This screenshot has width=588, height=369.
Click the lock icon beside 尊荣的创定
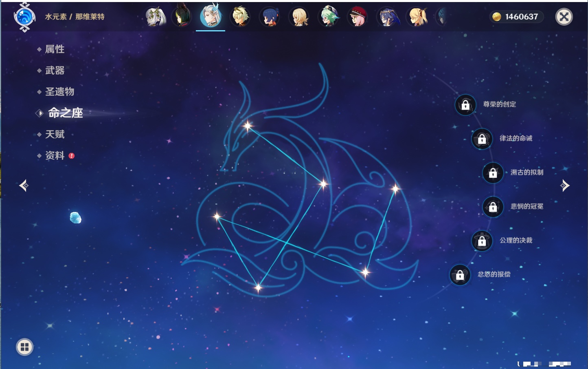[x=465, y=105]
